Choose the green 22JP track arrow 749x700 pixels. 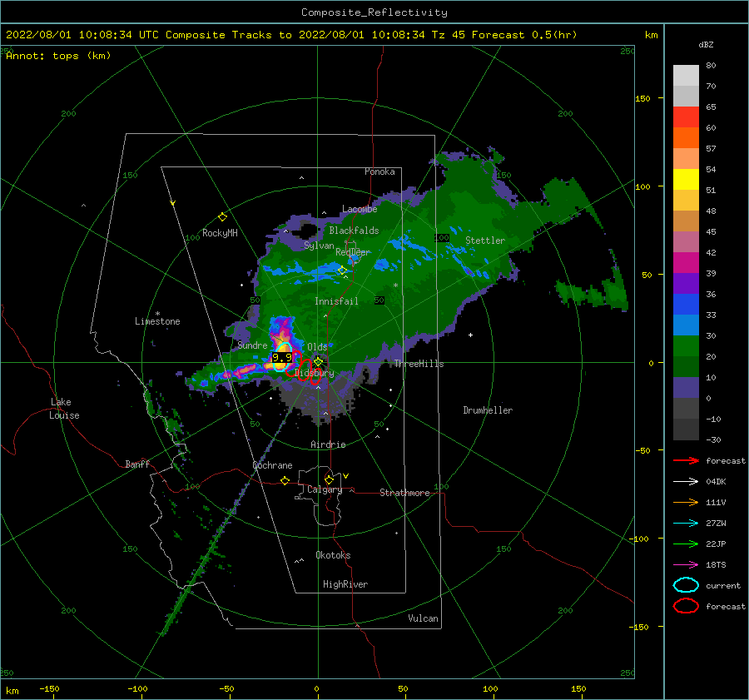(x=686, y=544)
